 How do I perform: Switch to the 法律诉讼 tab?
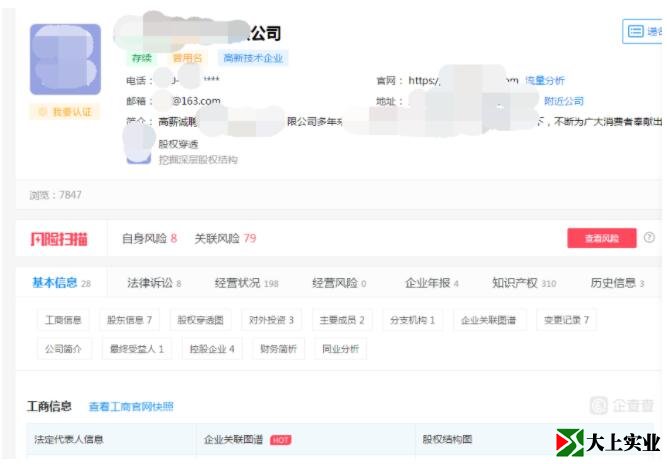click(154, 283)
